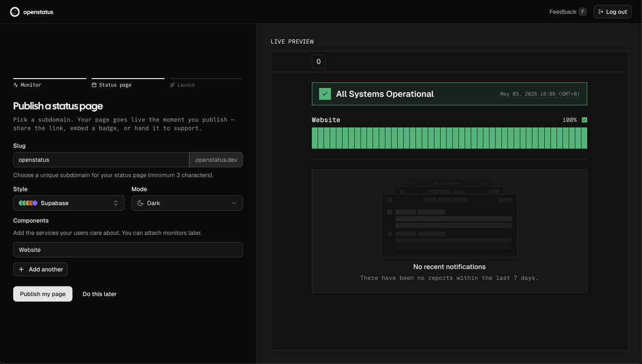Click the Add another button
The width and height of the screenshot is (642, 364).
(x=41, y=269)
